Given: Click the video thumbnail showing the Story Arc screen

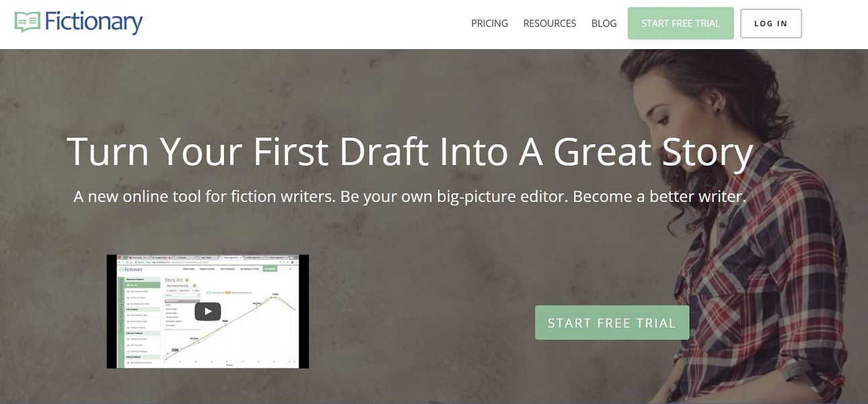Looking at the screenshot, I should click(208, 310).
